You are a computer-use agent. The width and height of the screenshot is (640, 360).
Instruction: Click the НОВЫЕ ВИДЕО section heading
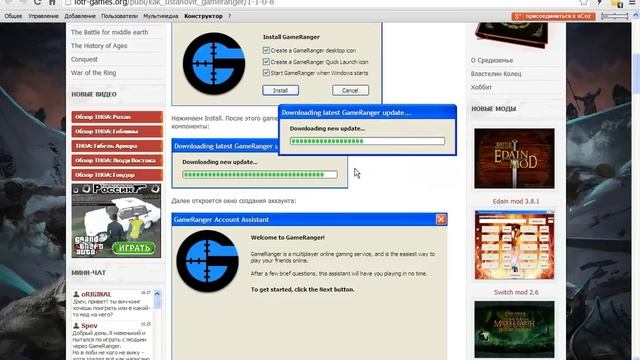[x=94, y=94]
